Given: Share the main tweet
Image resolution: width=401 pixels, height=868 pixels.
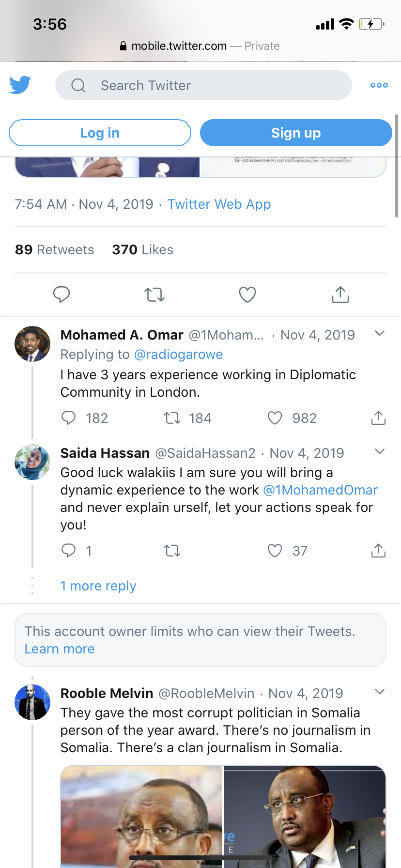Looking at the screenshot, I should click(340, 294).
